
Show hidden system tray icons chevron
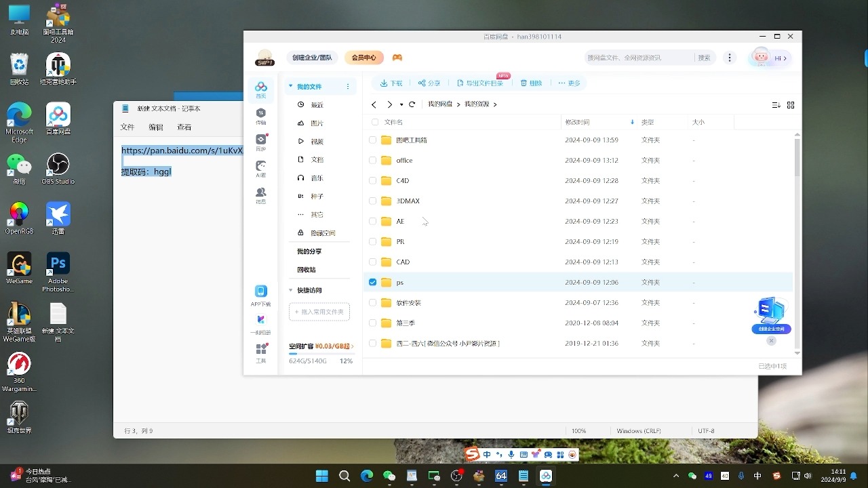(x=675, y=476)
